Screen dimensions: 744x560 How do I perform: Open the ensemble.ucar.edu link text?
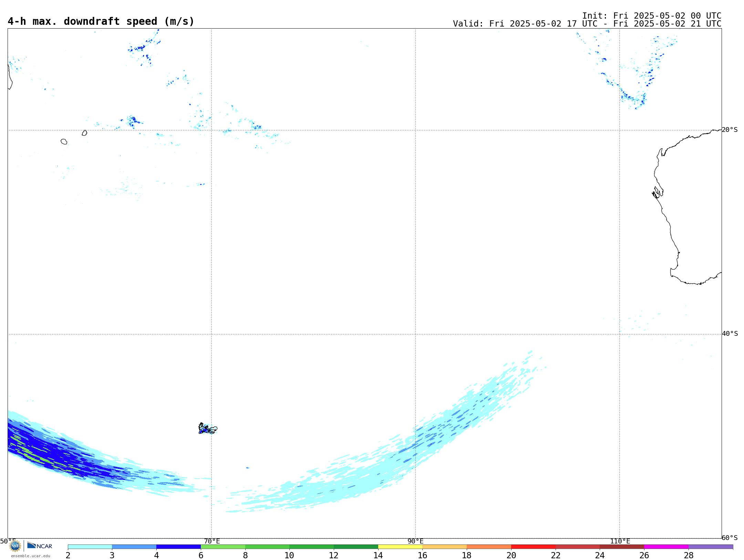[x=31, y=556]
